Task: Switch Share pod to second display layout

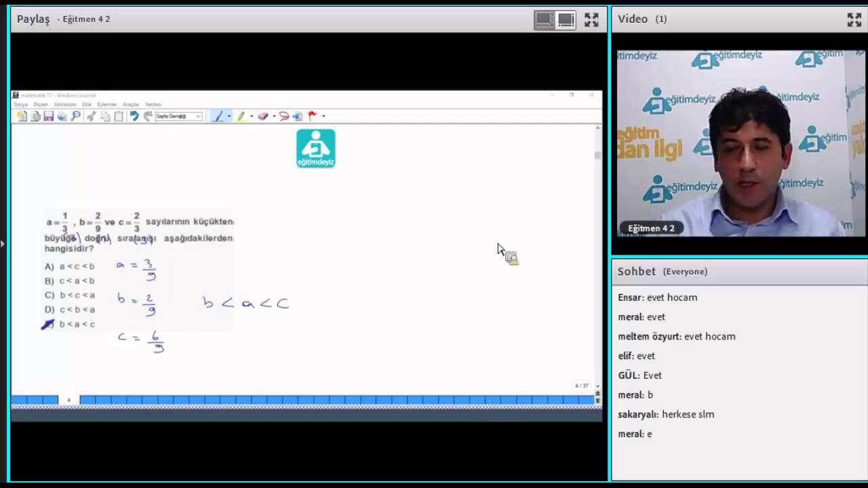Action: click(566, 20)
